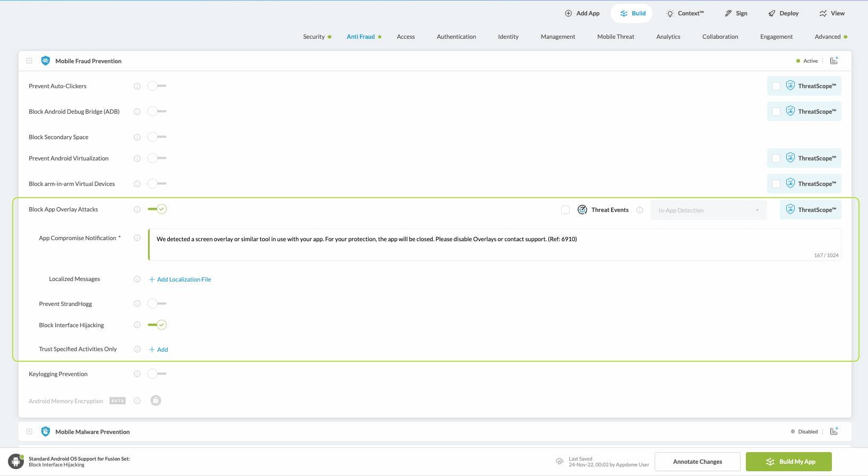Viewport: 868px width, 476px height.
Task: Open the Deploy menu item
Action: [783, 13]
